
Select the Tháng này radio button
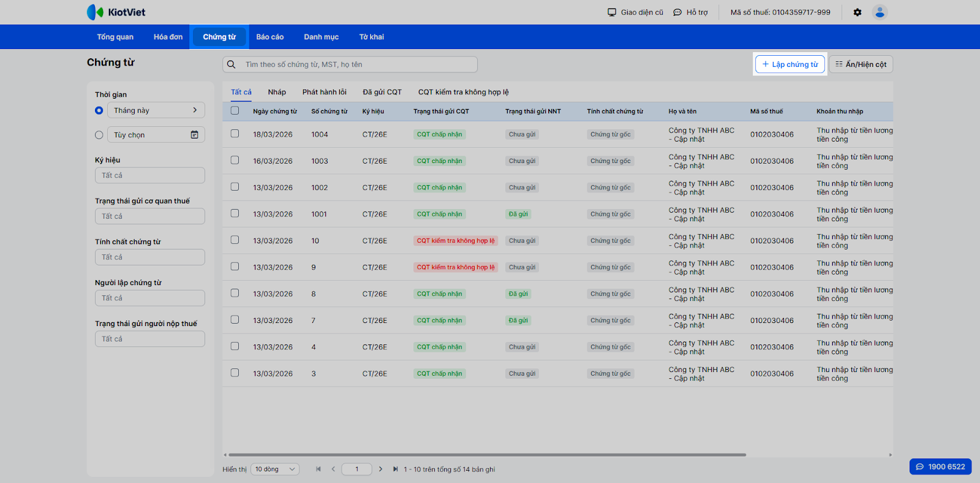99,110
